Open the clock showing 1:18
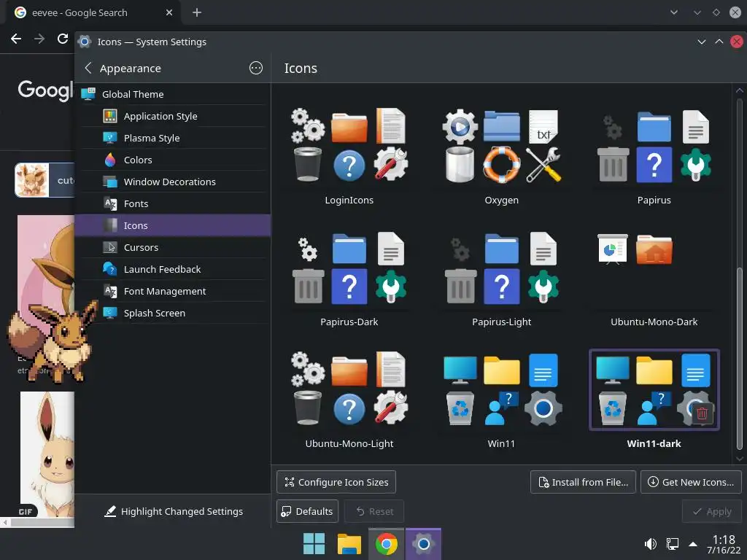 click(x=724, y=544)
